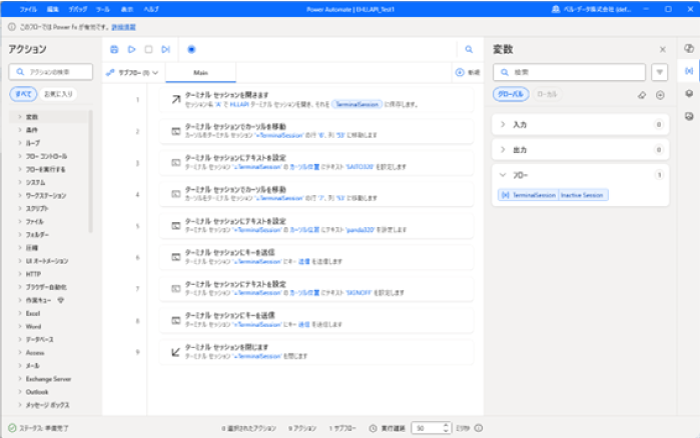Click the search magnifier icon in flow toolbar
This screenshot has width=700, height=438.
coord(468,49)
